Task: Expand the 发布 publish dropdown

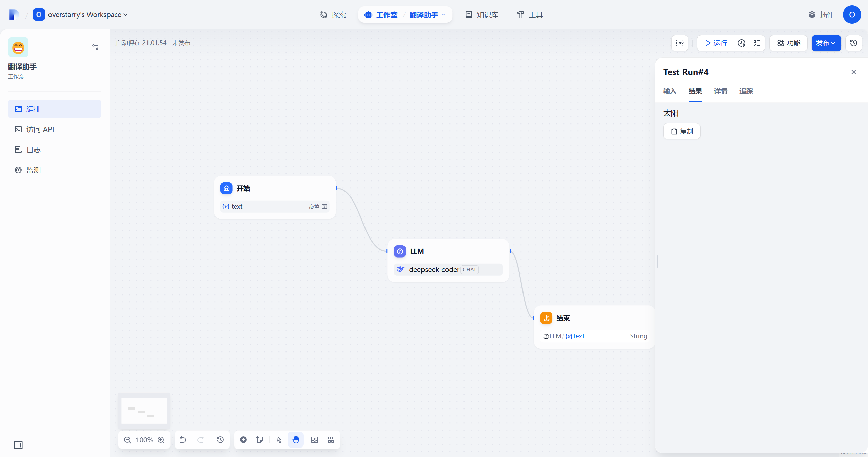Action: pyautogui.click(x=826, y=43)
